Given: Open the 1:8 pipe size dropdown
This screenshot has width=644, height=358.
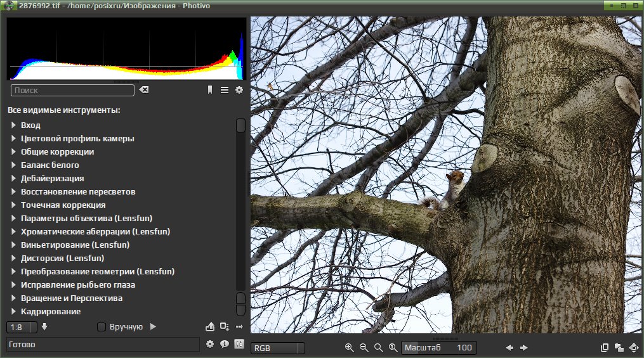Looking at the screenshot, I should (x=22, y=327).
